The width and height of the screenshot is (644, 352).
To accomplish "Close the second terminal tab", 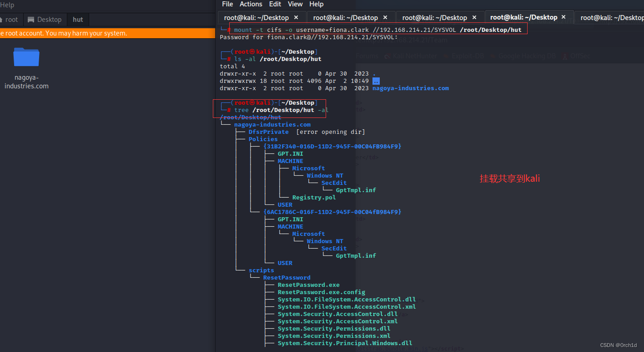I will click(x=385, y=17).
